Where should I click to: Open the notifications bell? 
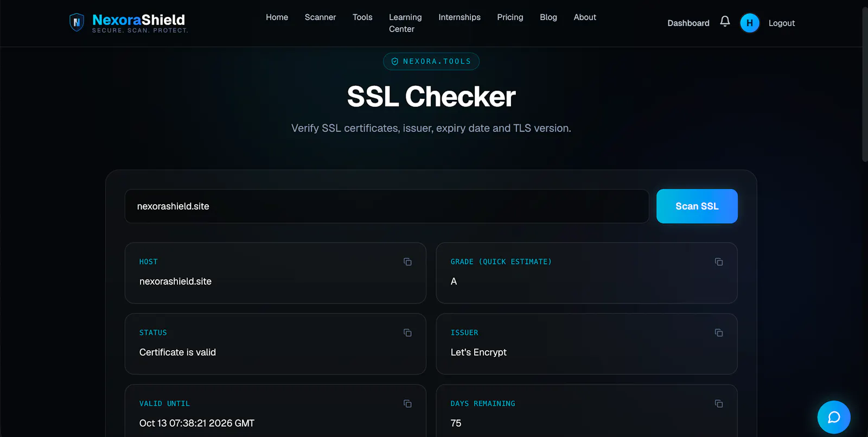pyautogui.click(x=725, y=21)
